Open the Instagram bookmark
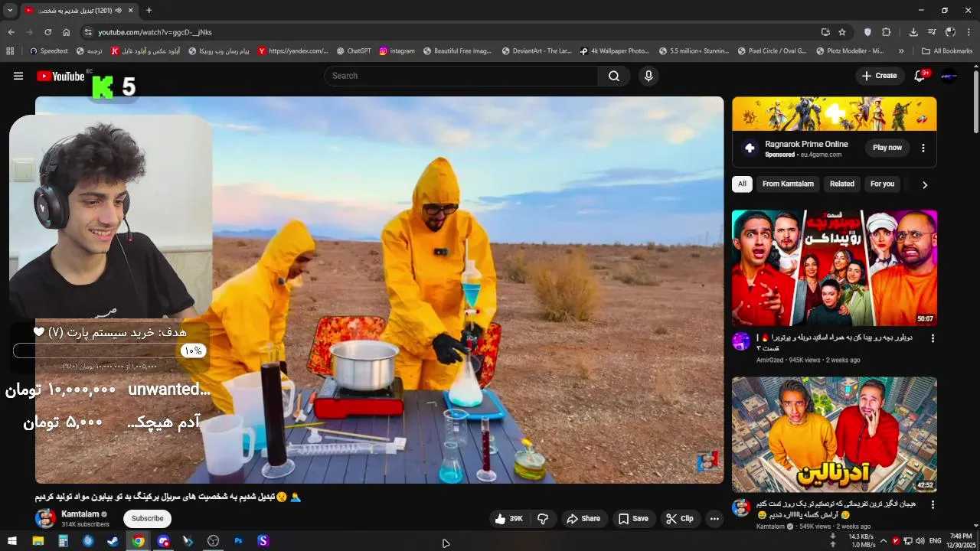 point(397,51)
